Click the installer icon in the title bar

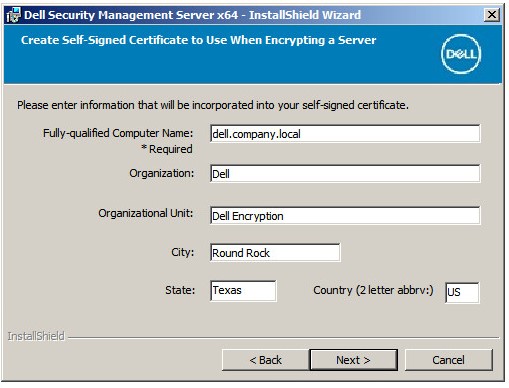coord(13,15)
